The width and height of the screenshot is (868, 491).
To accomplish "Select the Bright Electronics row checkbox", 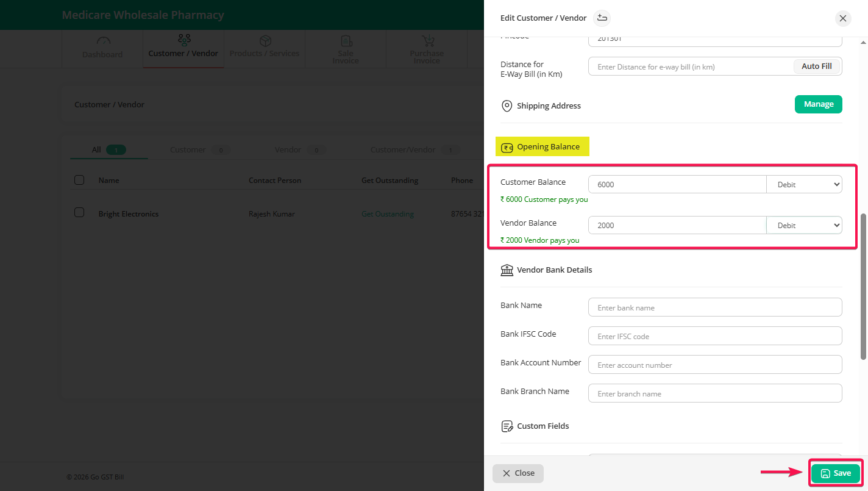I will (79, 213).
